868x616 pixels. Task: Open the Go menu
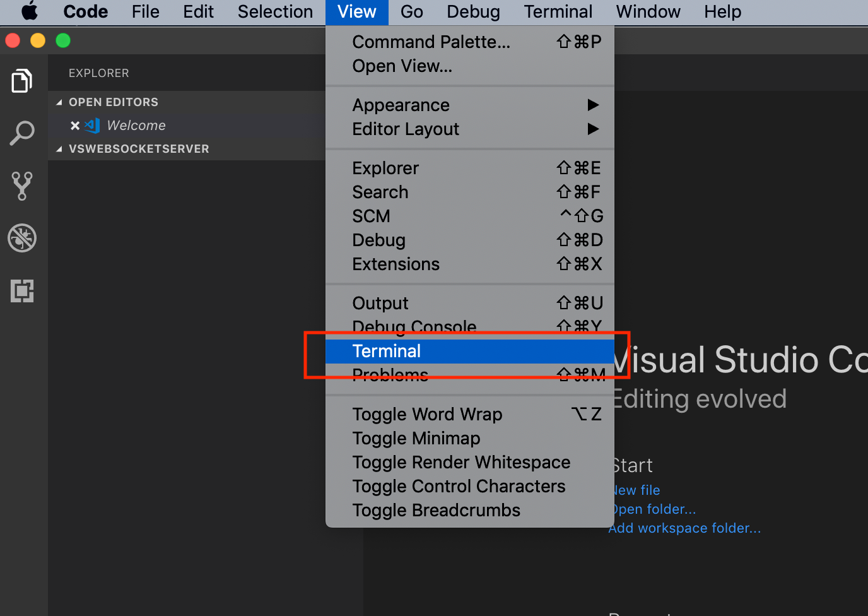412,12
